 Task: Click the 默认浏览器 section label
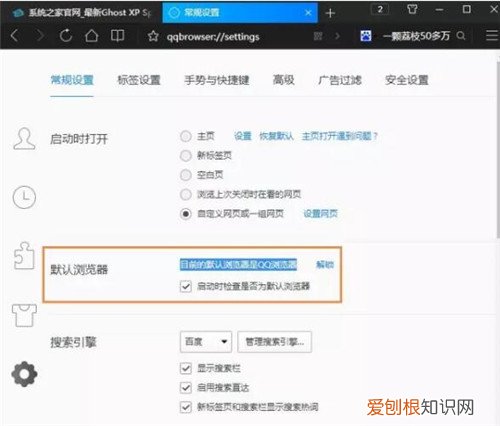coord(79,269)
